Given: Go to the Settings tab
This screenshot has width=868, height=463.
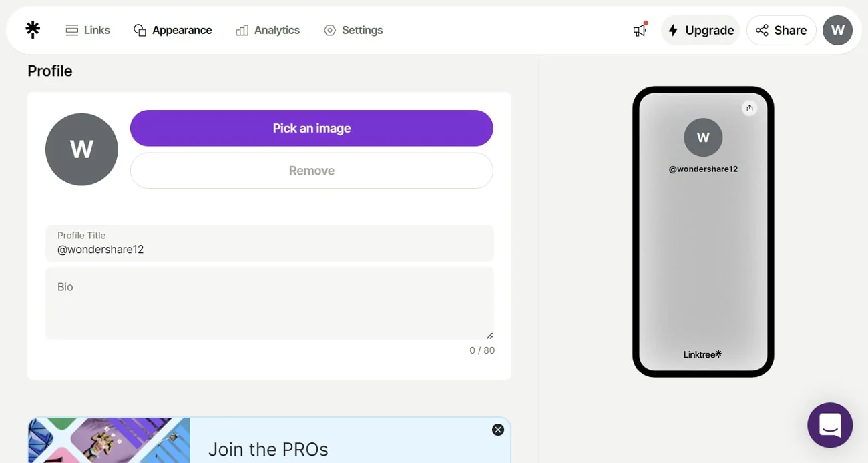Looking at the screenshot, I should 353,30.
